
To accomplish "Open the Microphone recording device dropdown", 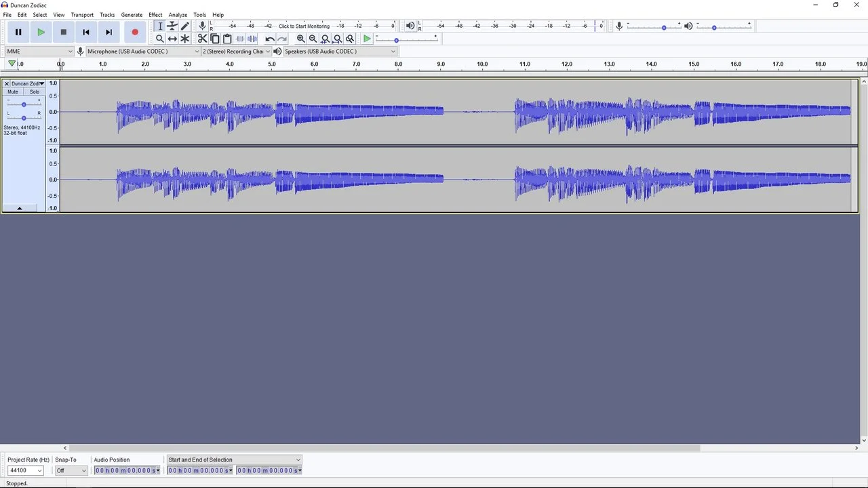I will [142, 52].
